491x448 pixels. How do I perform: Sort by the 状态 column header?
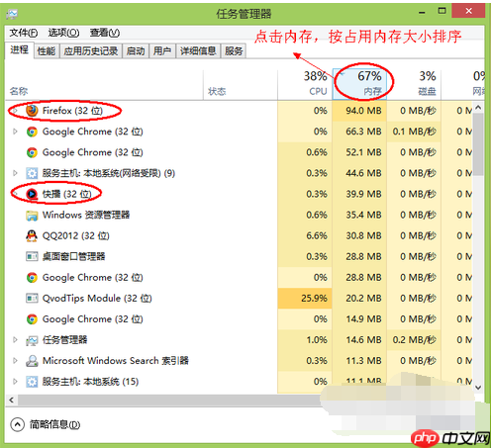[x=241, y=84]
